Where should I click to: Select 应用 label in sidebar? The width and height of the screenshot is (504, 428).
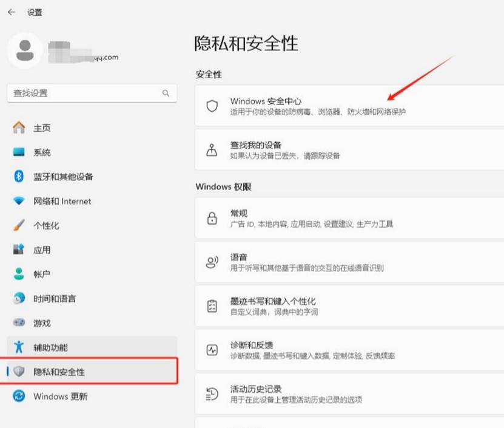[x=42, y=250]
